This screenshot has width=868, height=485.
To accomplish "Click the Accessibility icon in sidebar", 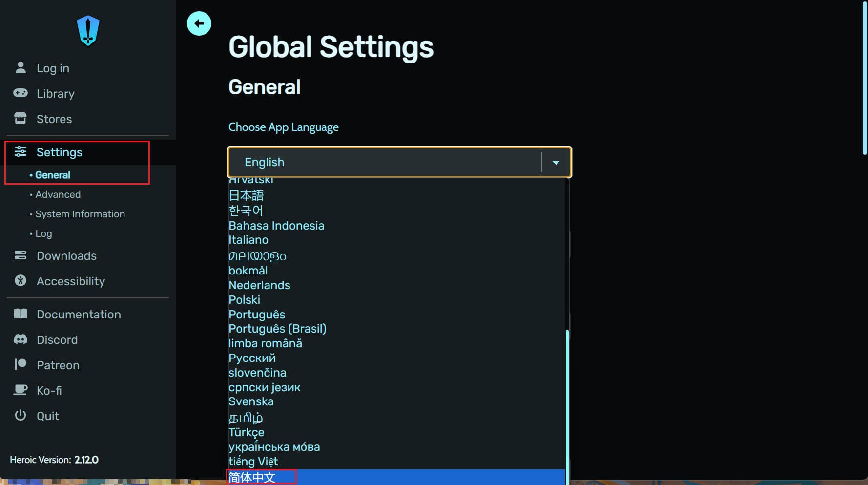I will [x=21, y=281].
